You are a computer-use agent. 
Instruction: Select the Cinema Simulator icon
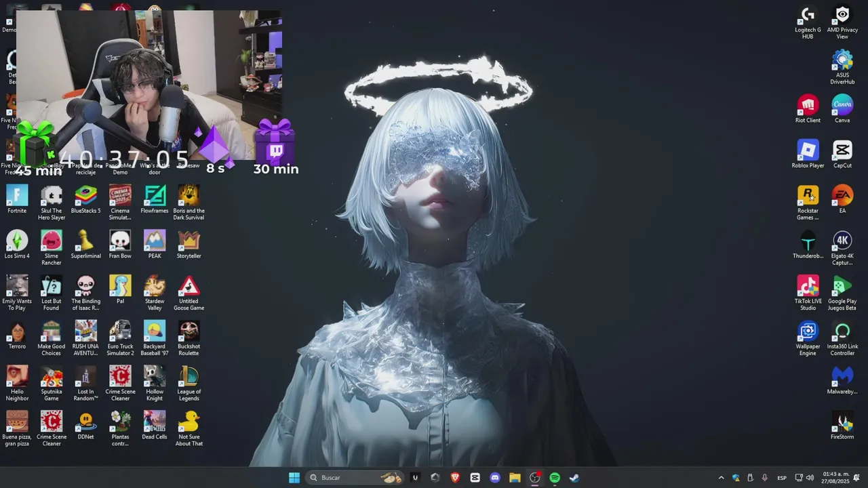(x=120, y=203)
